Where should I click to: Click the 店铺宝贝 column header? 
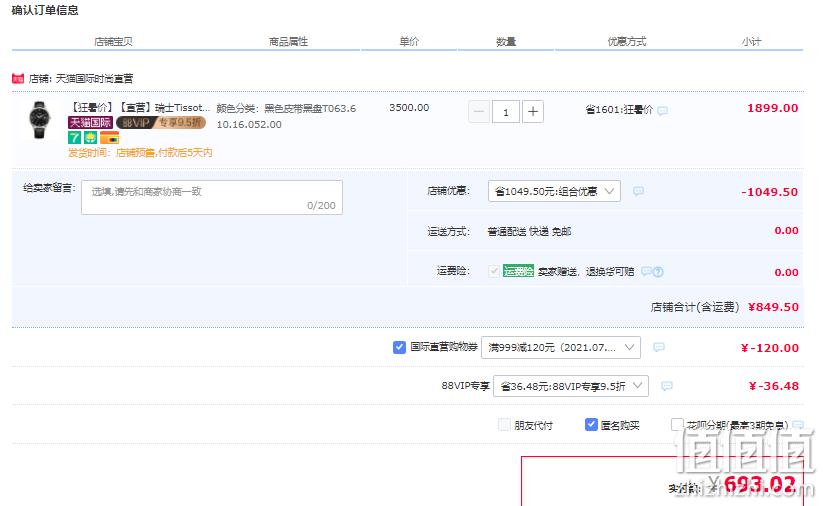114,42
